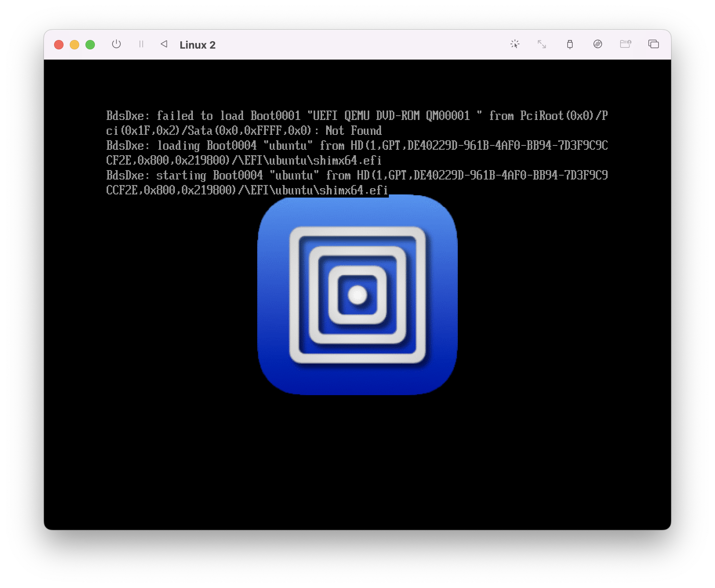Click the 'failed to load Boot0001' line
This screenshot has height=588, width=715.
point(357,123)
